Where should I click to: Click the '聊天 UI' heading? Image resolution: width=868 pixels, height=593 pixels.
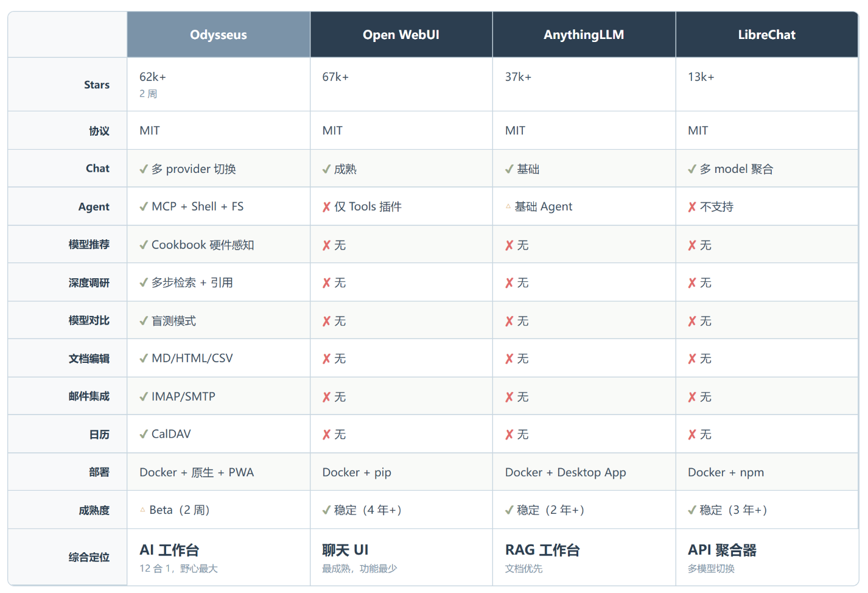[345, 550]
